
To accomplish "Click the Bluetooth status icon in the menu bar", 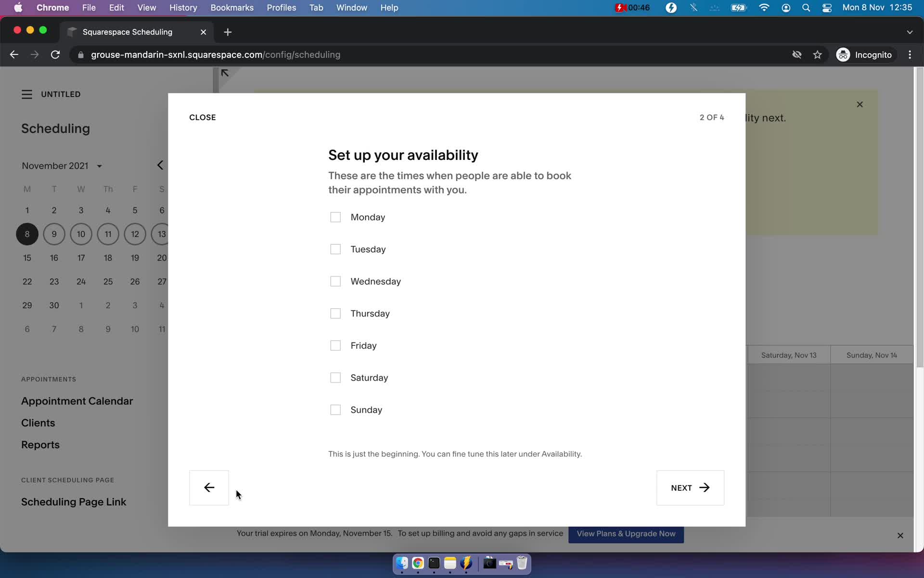I will (693, 8).
